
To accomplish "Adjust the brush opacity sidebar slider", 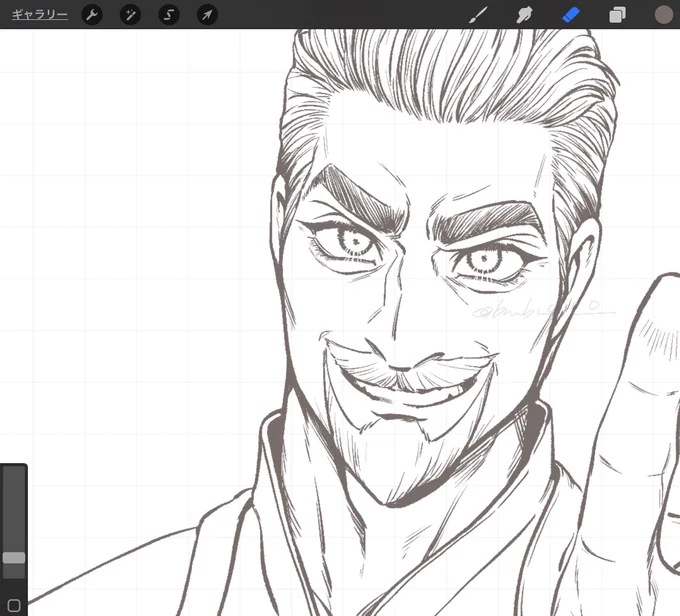I will 14,558.
